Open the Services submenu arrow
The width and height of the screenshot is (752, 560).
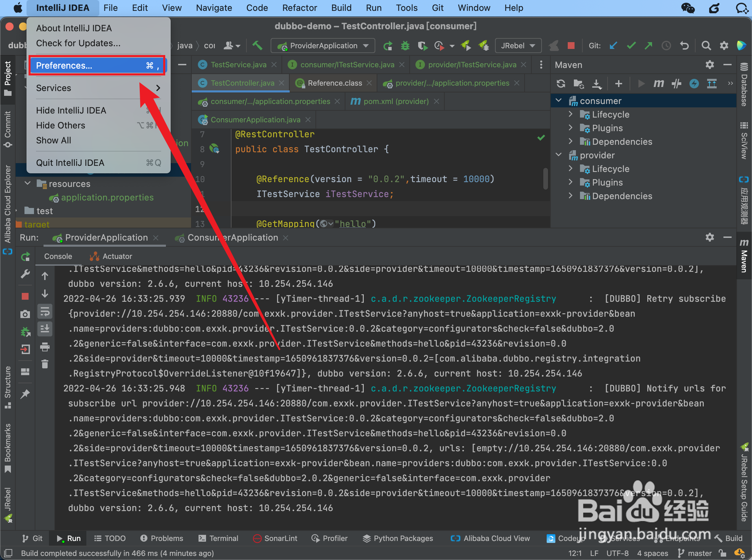158,88
